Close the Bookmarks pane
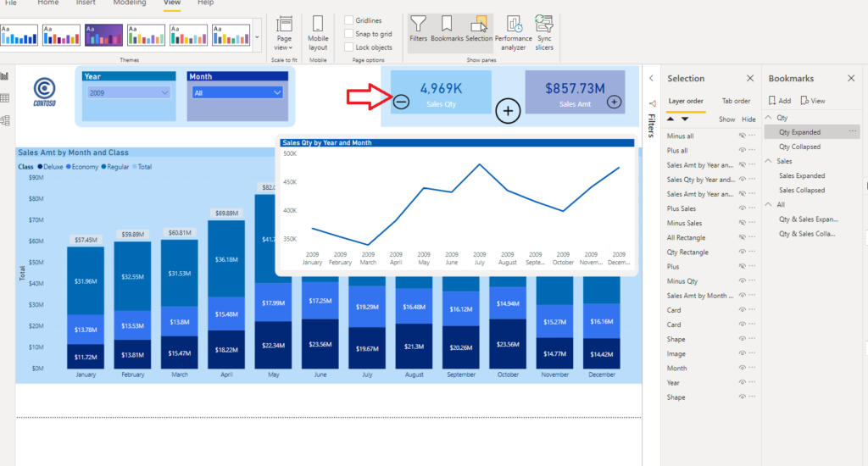This screenshot has width=868, height=466. 851,79
